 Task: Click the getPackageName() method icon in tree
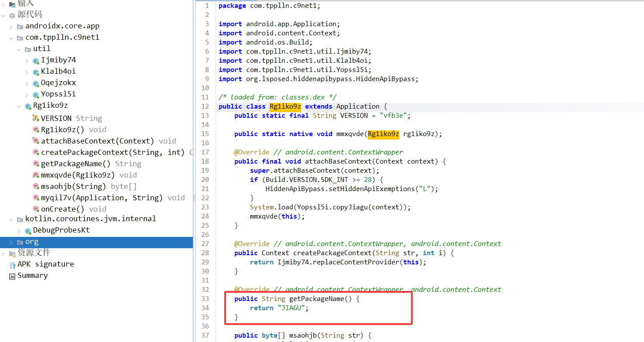point(36,164)
